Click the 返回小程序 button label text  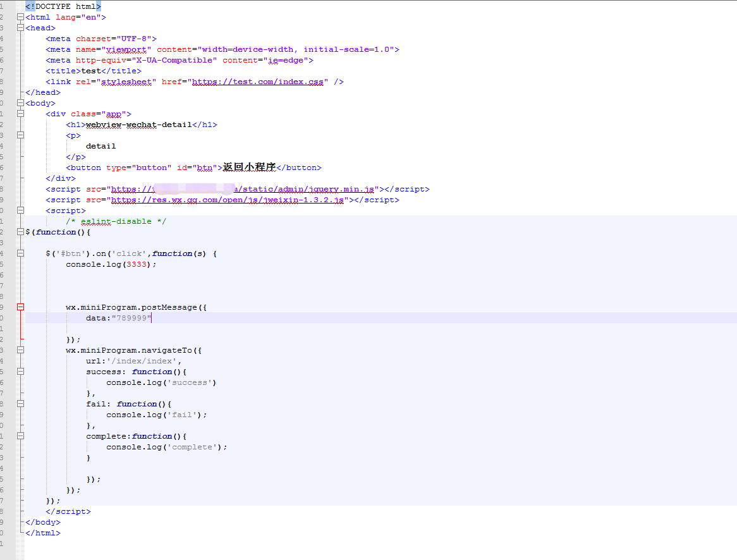pos(249,167)
